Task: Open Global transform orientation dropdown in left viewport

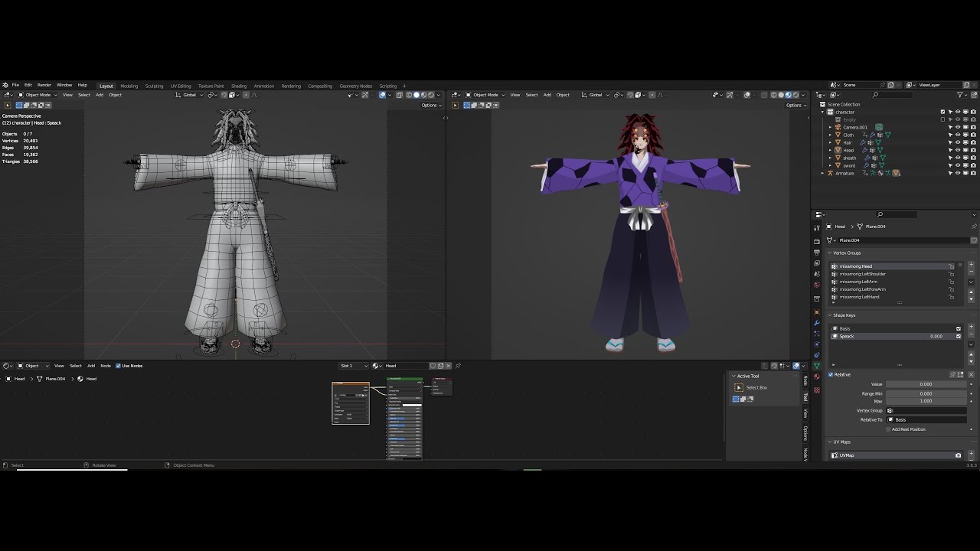Action: [x=188, y=95]
